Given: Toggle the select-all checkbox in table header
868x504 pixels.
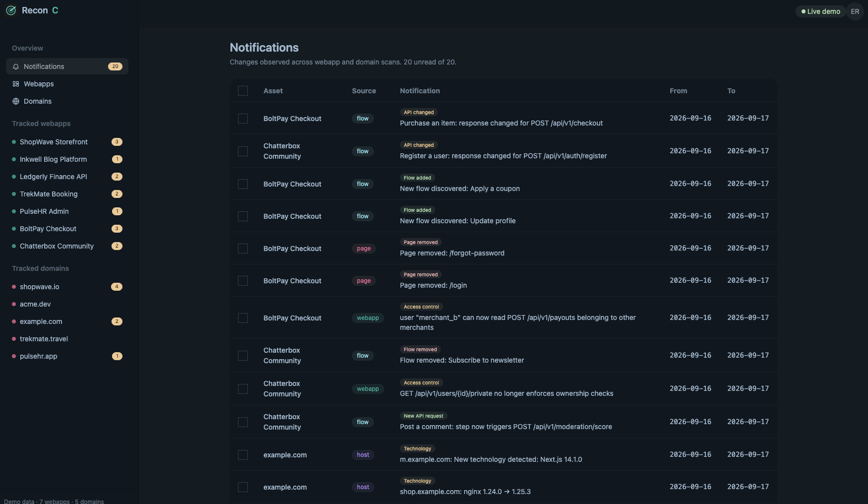Looking at the screenshot, I should pyautogui.click(x=243, y=91).
